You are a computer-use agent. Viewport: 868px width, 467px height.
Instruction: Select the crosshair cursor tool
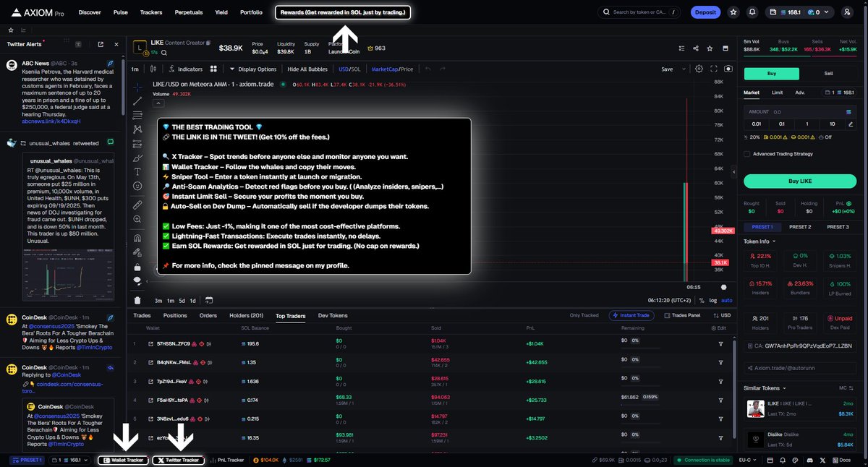pos(137,86)
